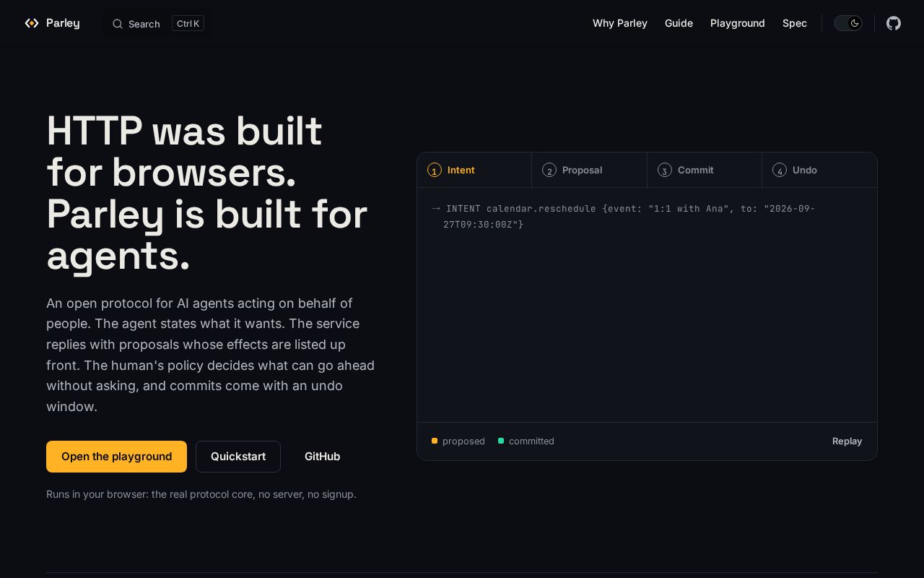Select the Intent step tab

474,170
